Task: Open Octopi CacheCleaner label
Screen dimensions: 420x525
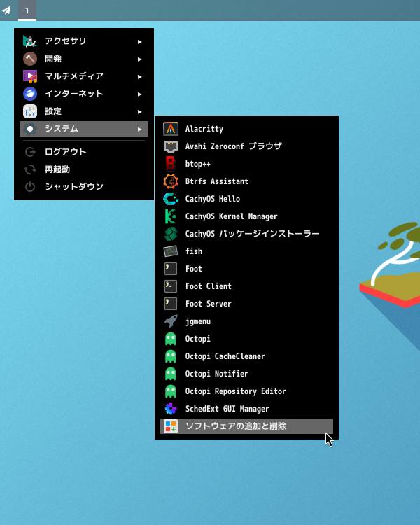Action: click(x=225, y=356)
